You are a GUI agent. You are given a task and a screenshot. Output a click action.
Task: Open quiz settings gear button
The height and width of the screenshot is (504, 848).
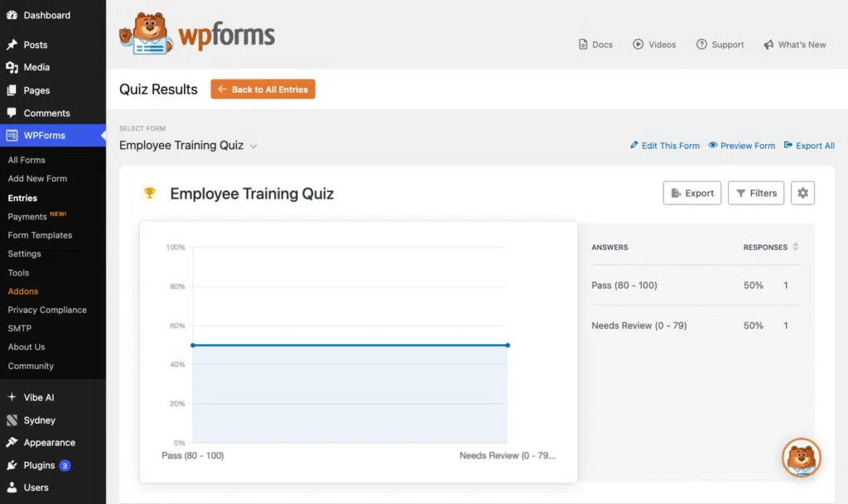pyautogui.click(x=802, y=193)
